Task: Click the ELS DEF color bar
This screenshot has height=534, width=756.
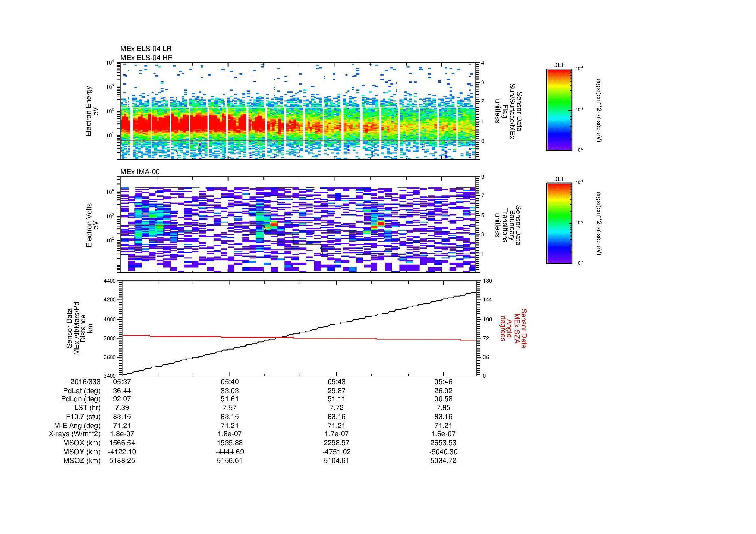Action: [559, 110]
